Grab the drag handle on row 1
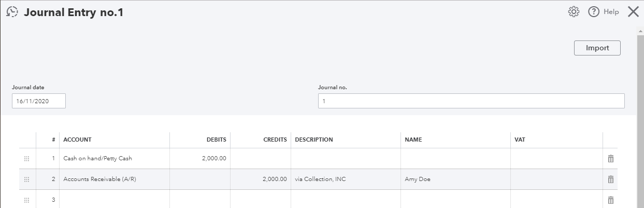This screenshot has width=644, height=208. click(x=27, y=159)
